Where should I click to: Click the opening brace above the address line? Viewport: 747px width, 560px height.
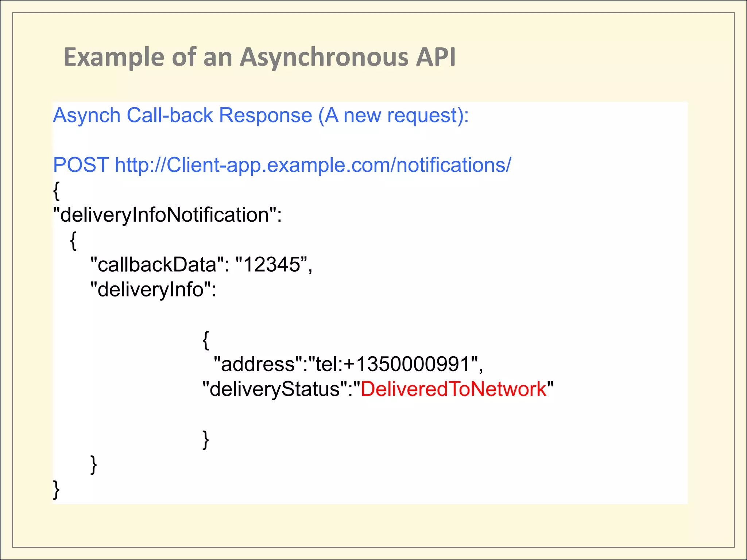pos(206,340)
